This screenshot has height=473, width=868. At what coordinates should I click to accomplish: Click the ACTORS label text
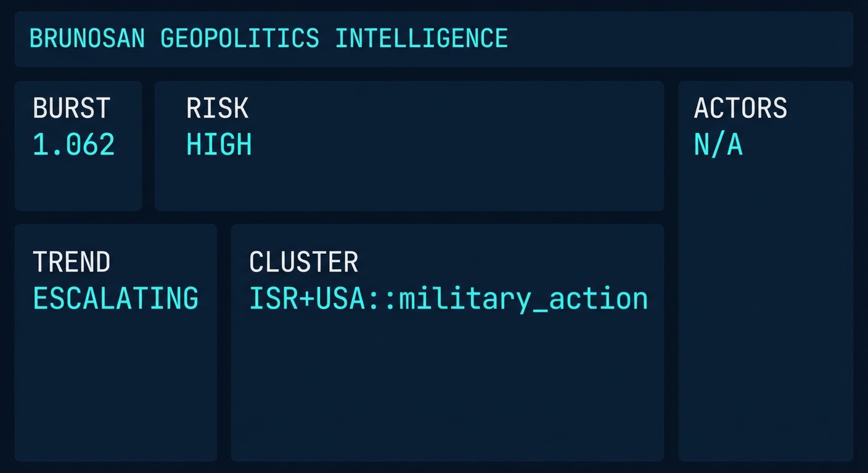point(741,108)
